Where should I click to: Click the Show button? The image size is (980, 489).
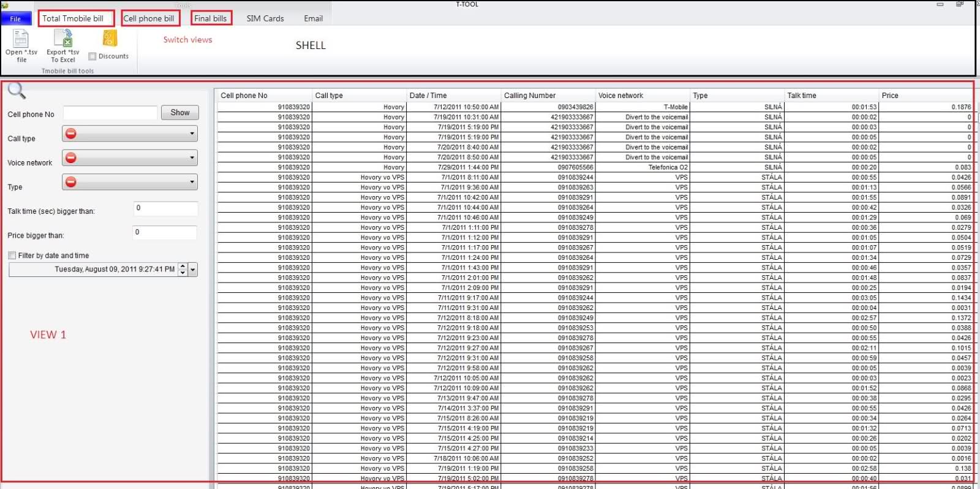pyautogui.click(x=180, y=113)
